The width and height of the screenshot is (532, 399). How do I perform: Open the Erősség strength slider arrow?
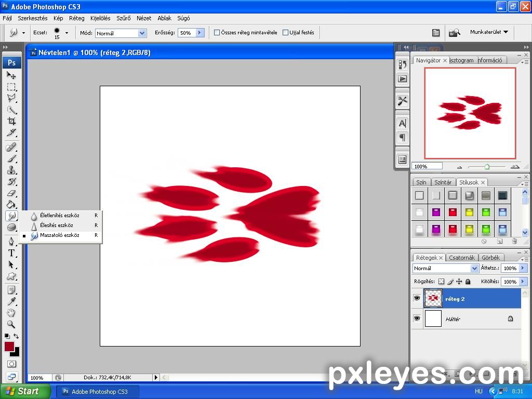(x=200, y=33)
